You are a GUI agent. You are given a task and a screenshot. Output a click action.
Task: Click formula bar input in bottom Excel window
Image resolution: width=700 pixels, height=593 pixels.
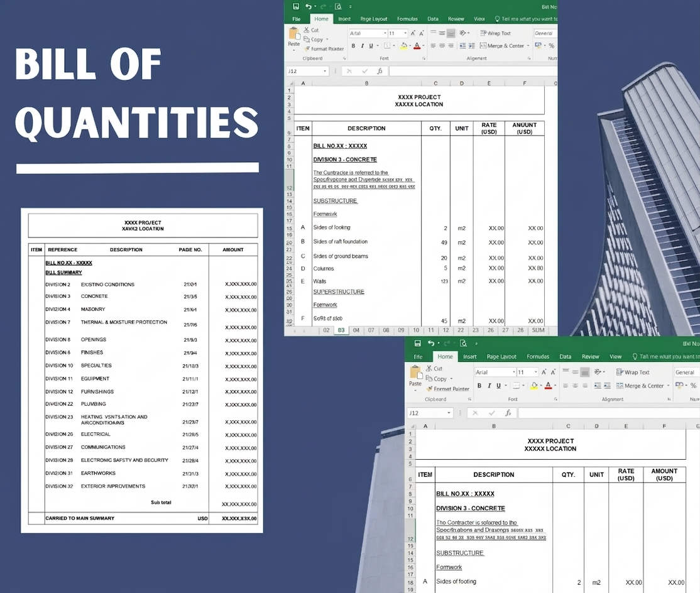click(x=603, y=413)
